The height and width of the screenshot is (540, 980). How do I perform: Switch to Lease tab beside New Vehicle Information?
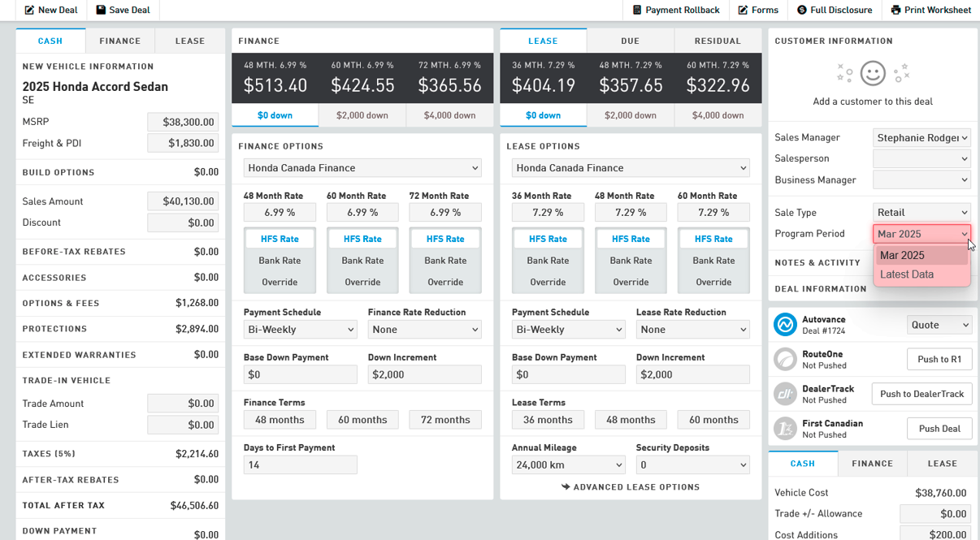190,41
